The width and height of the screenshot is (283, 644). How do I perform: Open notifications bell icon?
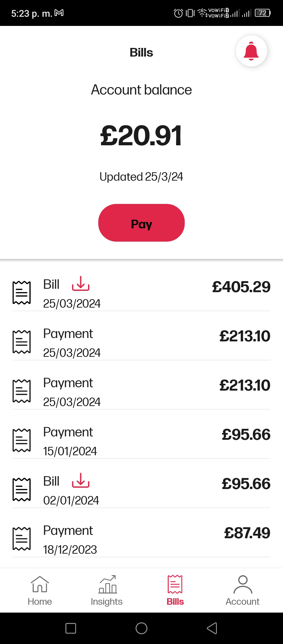coord(251,51)
